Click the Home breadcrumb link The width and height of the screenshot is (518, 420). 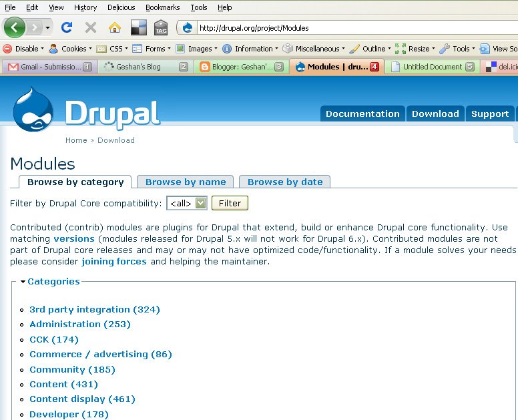coord(76,140)
